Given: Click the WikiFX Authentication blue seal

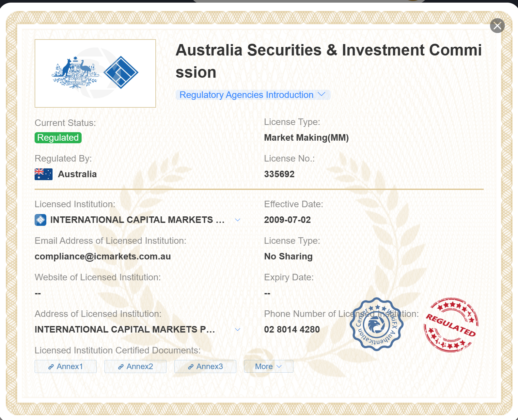Looking at the screenshot, I should point(376,324).
